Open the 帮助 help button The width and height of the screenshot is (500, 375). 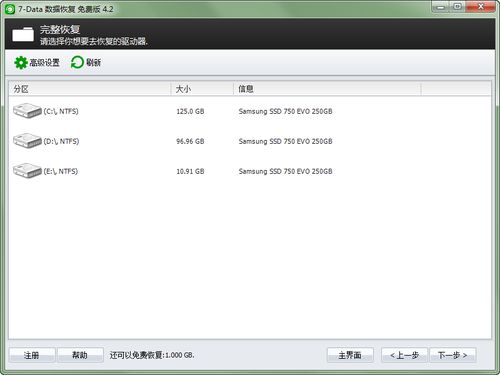[80, 355]
